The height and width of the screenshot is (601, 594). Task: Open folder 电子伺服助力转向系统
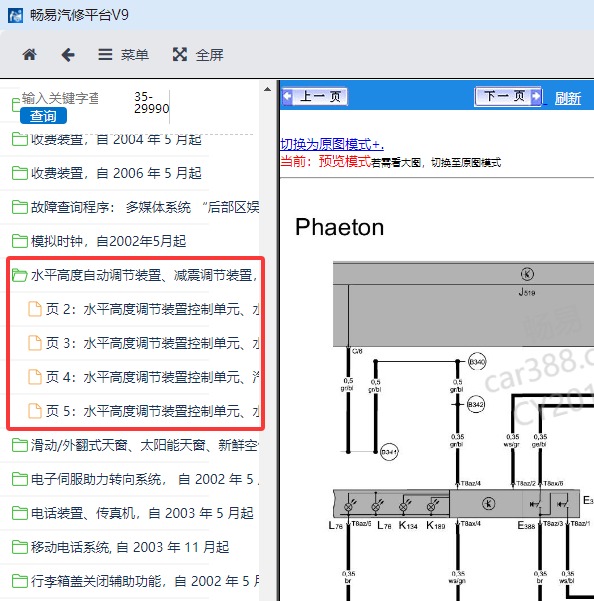click(135, 479)
